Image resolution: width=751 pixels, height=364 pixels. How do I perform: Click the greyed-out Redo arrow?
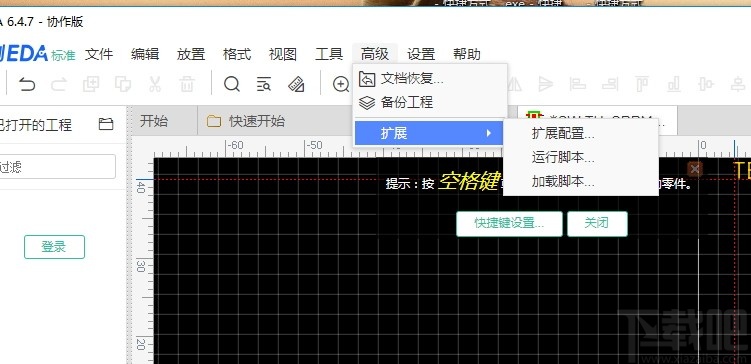click(59, 85)
